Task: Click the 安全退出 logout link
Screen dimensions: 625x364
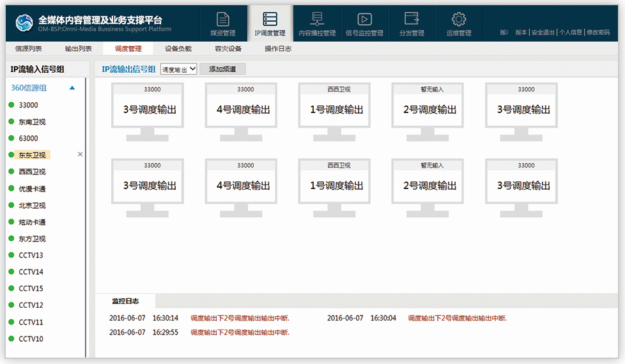Action: [x=543, y=33]
